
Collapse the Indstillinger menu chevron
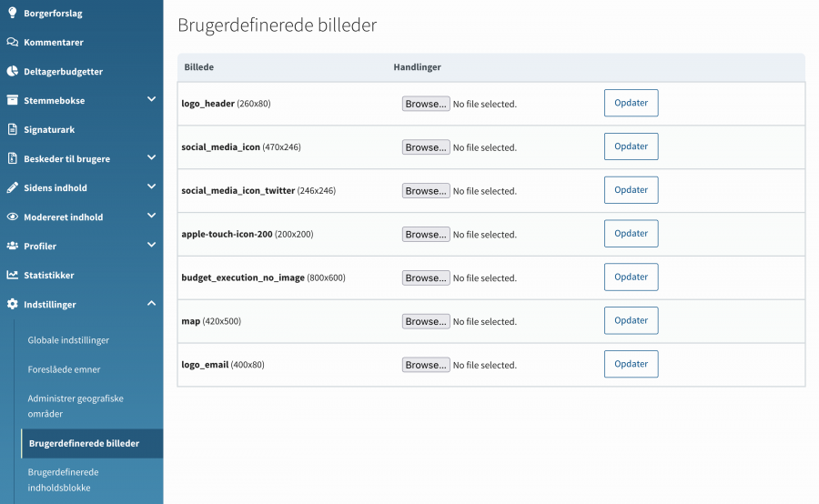[x=151, y=303]
